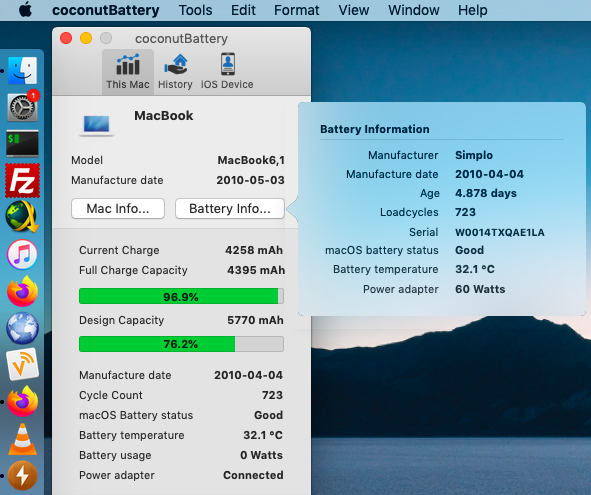
Task: Open the View menu
Action: coord(354,10)
